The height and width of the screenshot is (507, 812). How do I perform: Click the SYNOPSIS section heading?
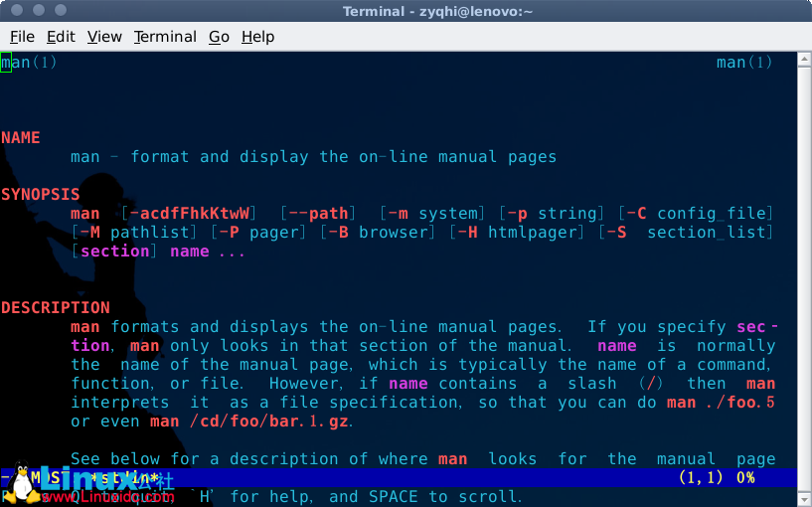point(41,194)
